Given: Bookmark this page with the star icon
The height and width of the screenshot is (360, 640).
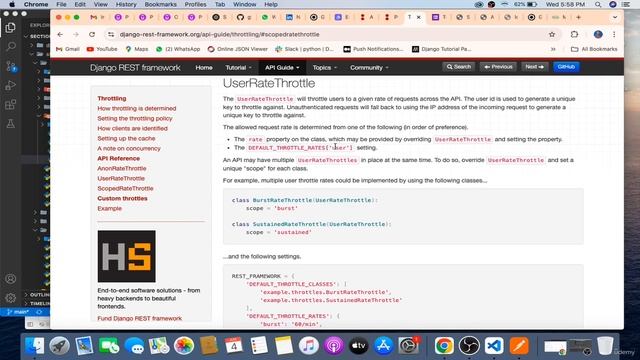Looking at the screenshot, I should 552,35.
